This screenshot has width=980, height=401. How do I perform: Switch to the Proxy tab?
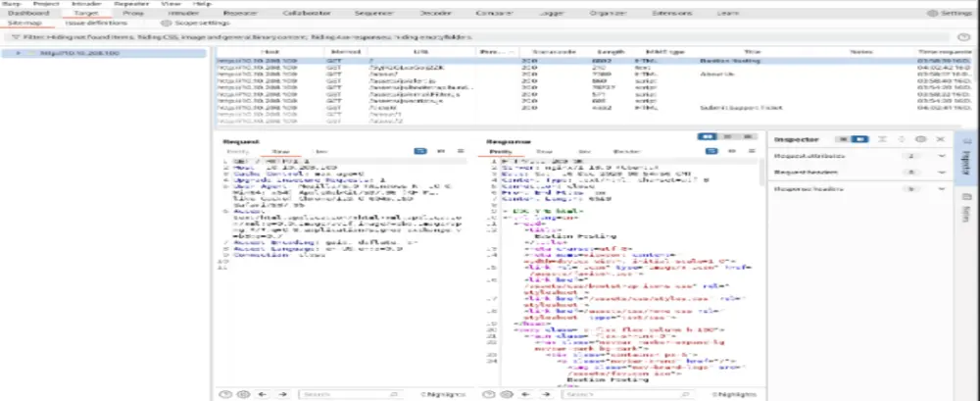pos(132,13)
